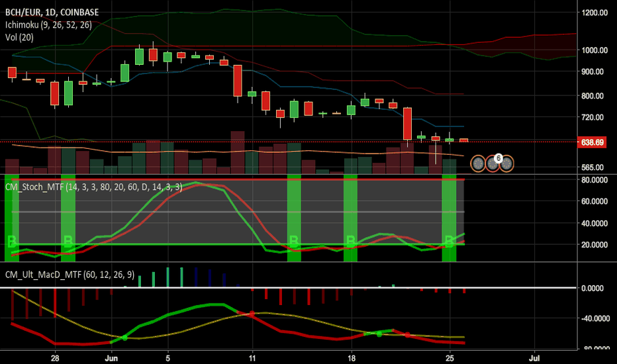The height and width of the screenshot is (364, 617).
Task: Click the 60.0000 stochastic axis label
Action: point(594,201)
